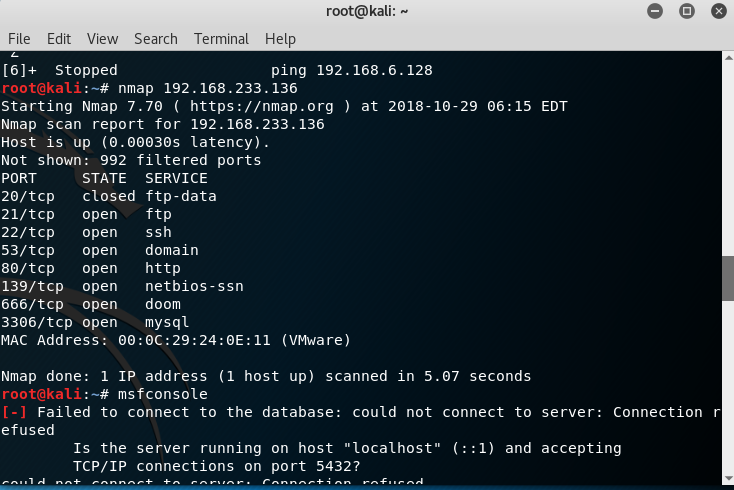734x490 pixels.
Task: Click scrollbar track above the thumb
Action: 727,150
